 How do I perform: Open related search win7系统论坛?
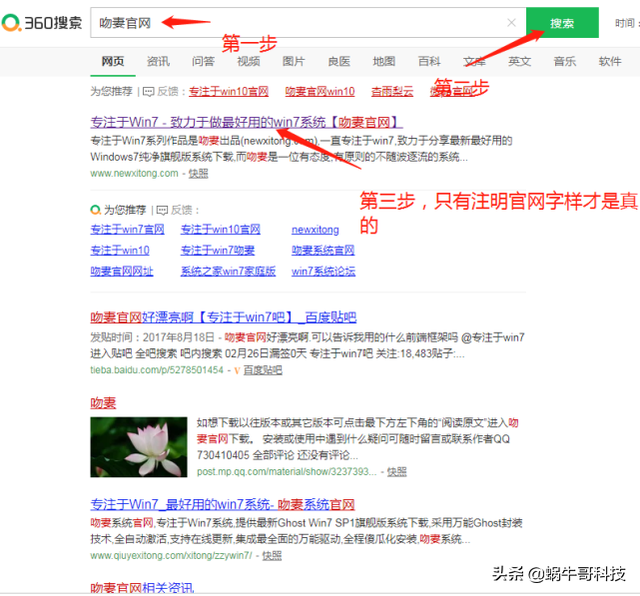(323, 271)
